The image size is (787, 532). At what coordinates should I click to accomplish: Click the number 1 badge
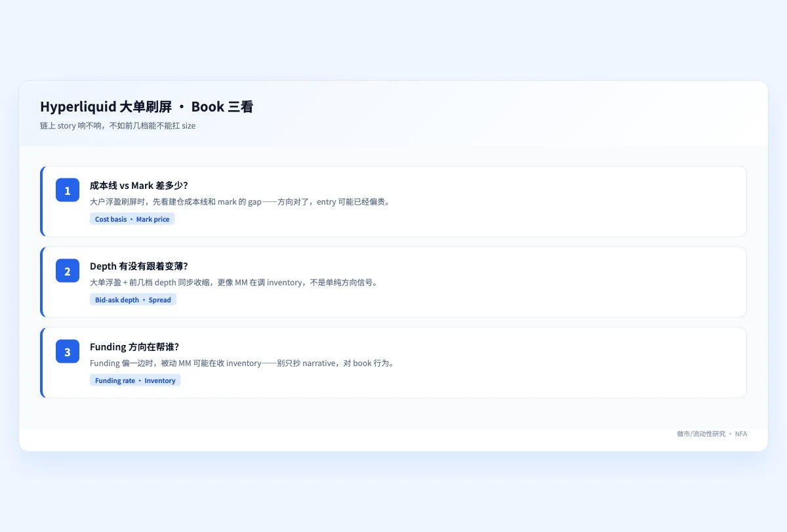pos(68,191)
